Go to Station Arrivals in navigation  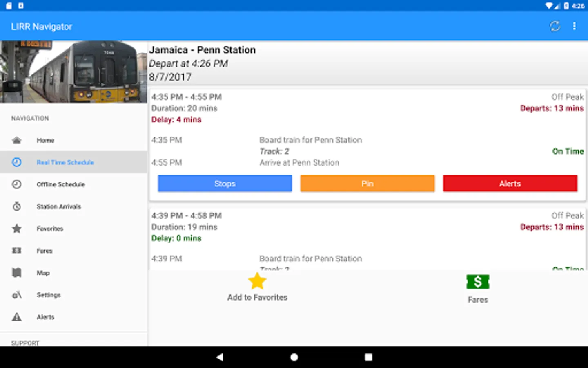(x=73, y=206)
